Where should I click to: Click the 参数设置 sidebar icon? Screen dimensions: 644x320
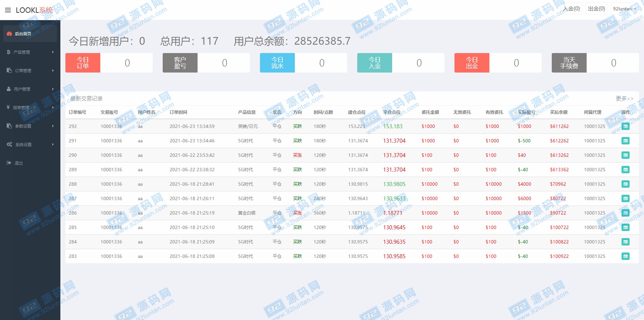pos(9,126)
